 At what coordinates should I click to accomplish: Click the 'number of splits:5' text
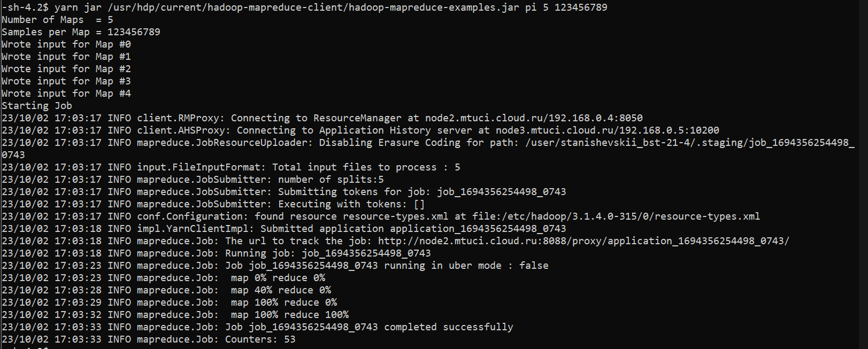(x=331, y=180)
